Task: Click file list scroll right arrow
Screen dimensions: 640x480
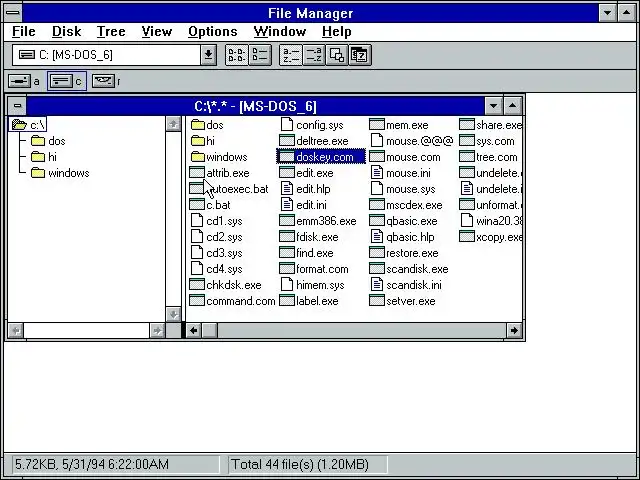Action: pos(514,330)
